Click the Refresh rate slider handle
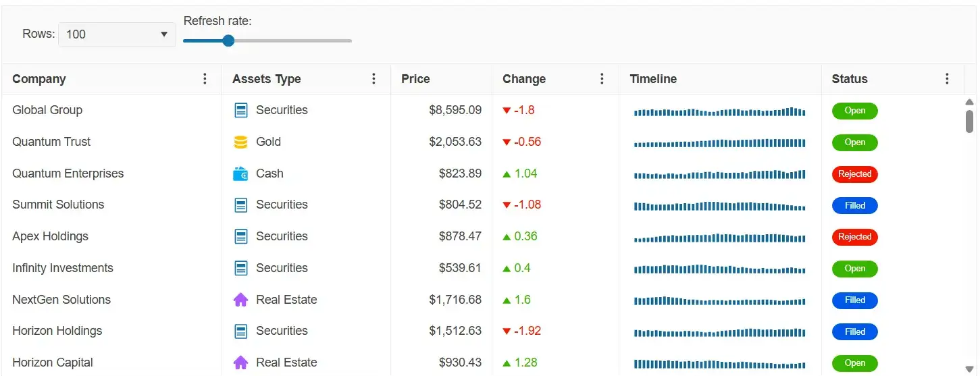 228,41
